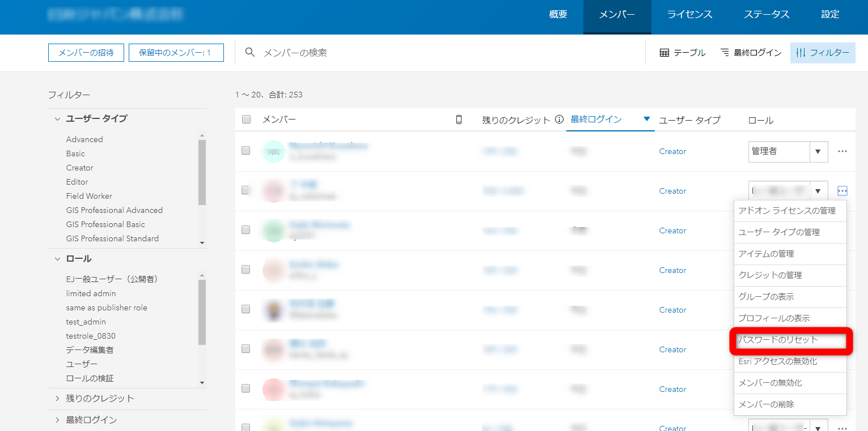Click the mobile device column icon
868x431 pixels.
pyautogui.click(x=459, y=120)
